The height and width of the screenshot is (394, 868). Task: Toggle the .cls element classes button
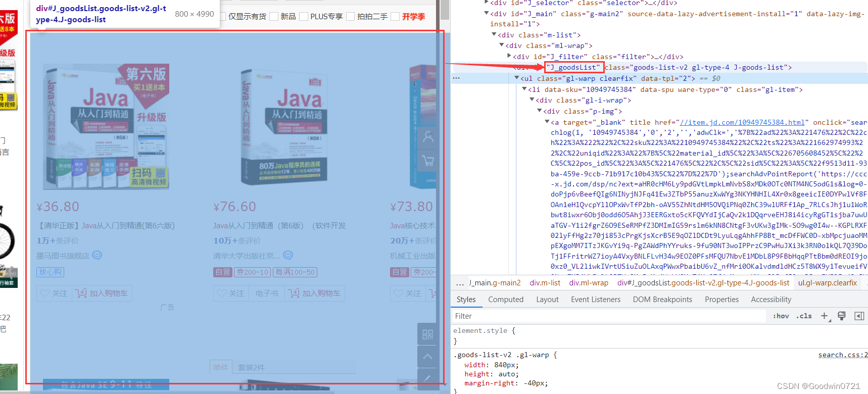point(804,316)
